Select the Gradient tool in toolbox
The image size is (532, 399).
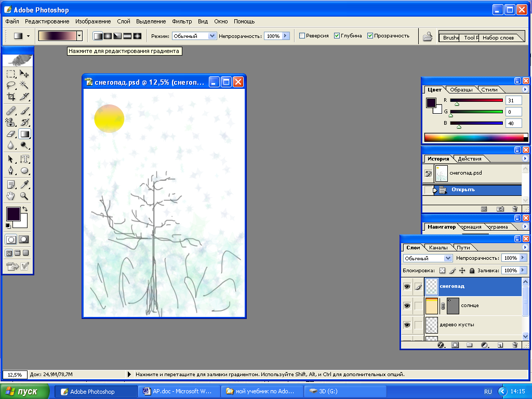(x=24, y=134)
